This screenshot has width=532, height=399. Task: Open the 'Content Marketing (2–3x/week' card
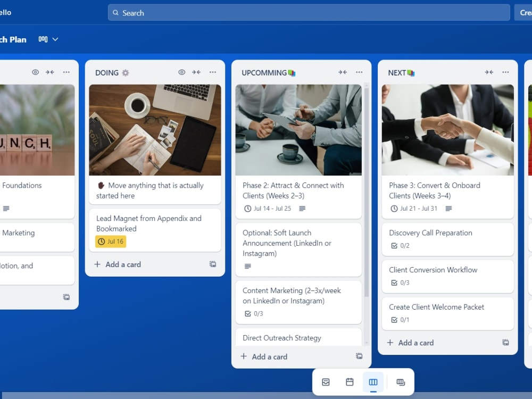(298, 302)
